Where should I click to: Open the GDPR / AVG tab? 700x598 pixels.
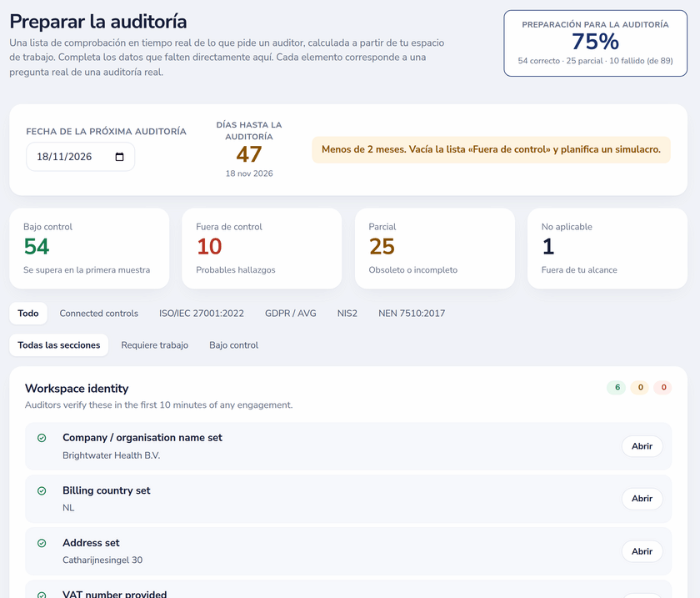(x=290, y=314)
